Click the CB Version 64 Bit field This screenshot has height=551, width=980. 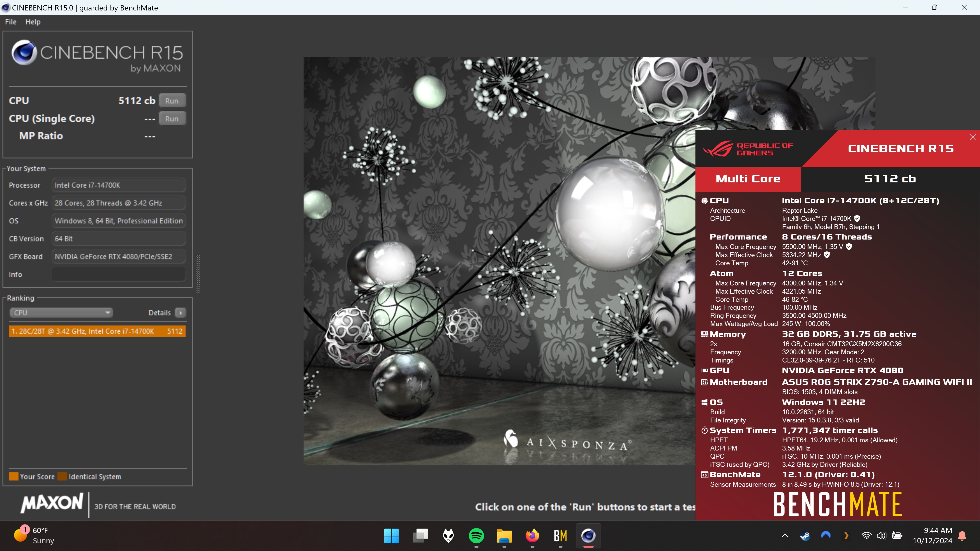(118, 239)
